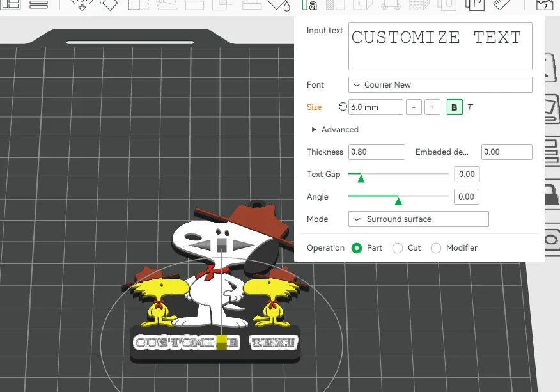Click the orange Size label
The width and height of the screenshot is (560, 392).
pos(315,107)
